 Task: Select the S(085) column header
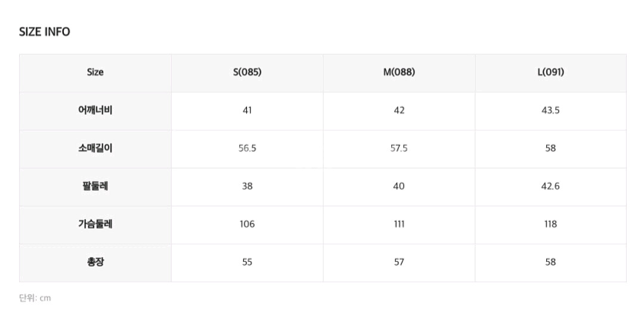(x=247, y=72)
